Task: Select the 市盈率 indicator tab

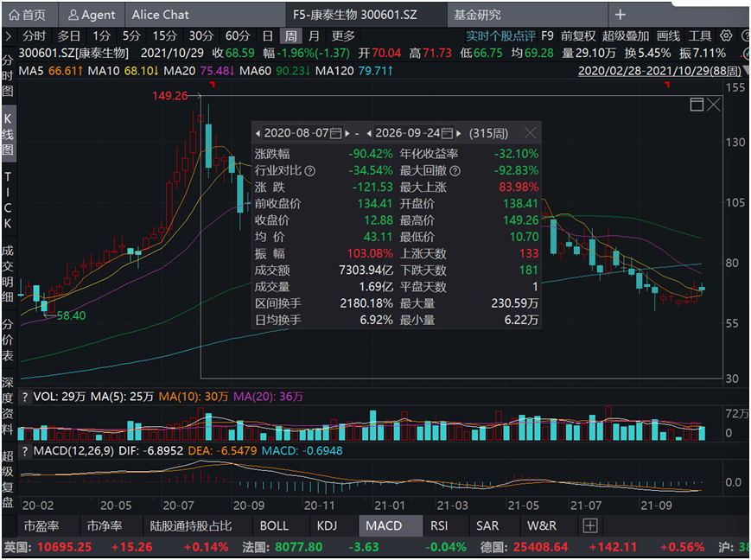Action: point(41,525)
